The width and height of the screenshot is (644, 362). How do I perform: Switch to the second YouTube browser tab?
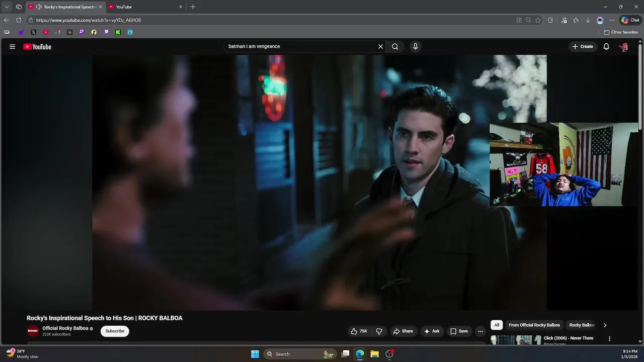(145, 7)
